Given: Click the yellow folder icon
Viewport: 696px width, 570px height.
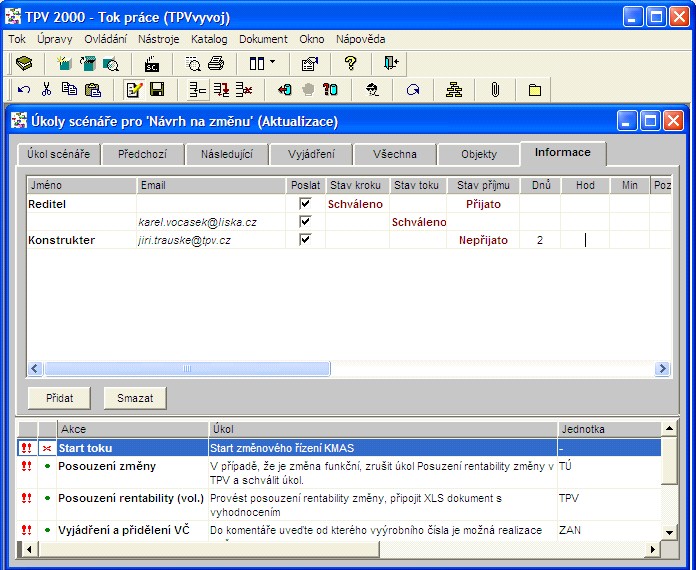Looking at the screenshot, I should (535, 91).
